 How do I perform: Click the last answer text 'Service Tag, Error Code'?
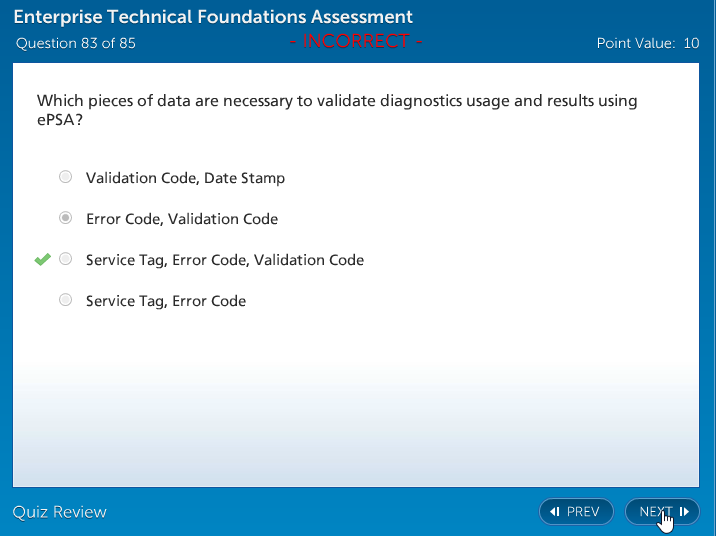[x=166, y=301]
